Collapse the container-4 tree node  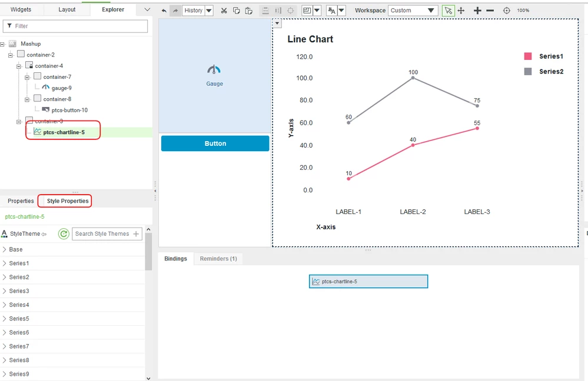pos(19,66)
